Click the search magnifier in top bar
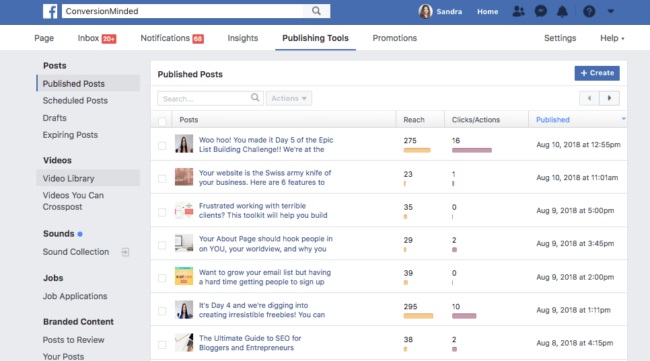Screen dimensions: 650x361 click(x=316, y=11)
